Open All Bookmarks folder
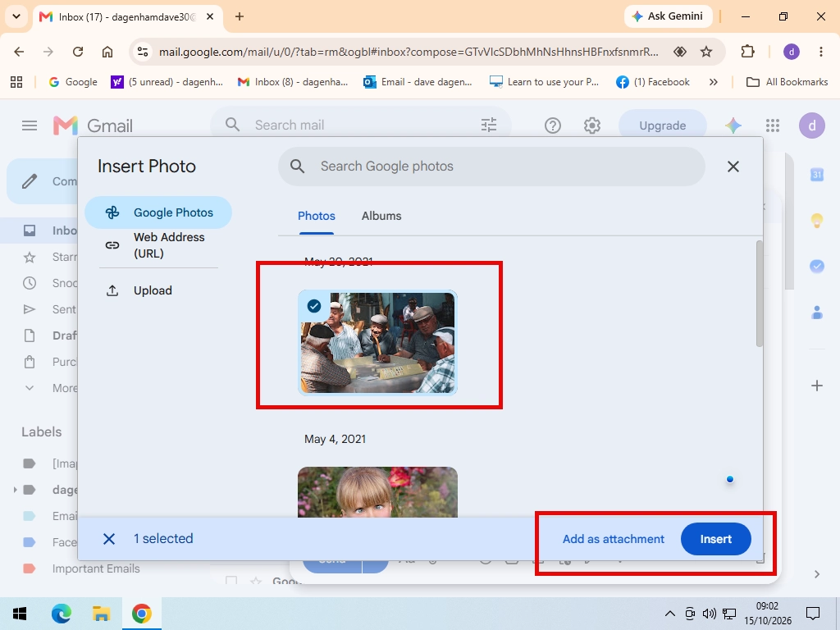840x630 pixels. click(x=787, y=82)
